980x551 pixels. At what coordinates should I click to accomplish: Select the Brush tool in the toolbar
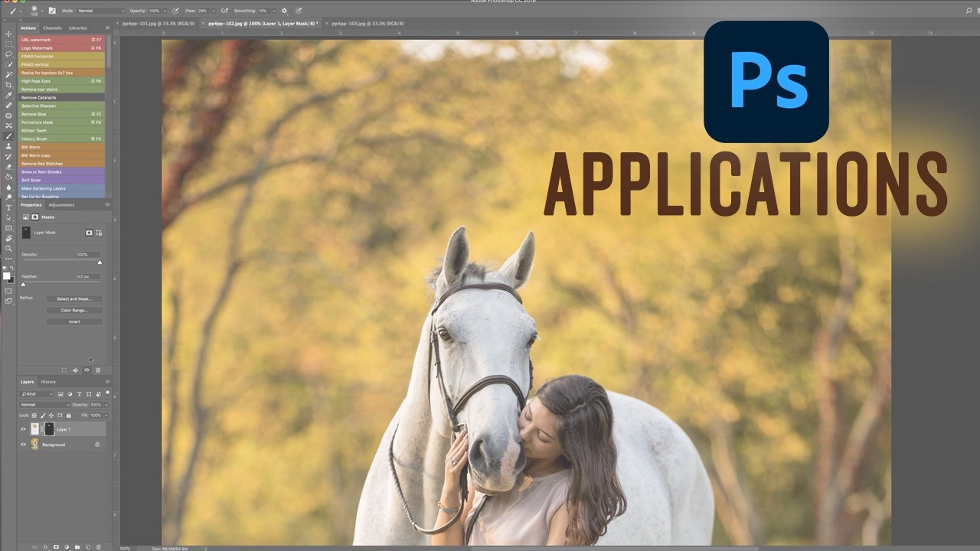coord(8,136)
